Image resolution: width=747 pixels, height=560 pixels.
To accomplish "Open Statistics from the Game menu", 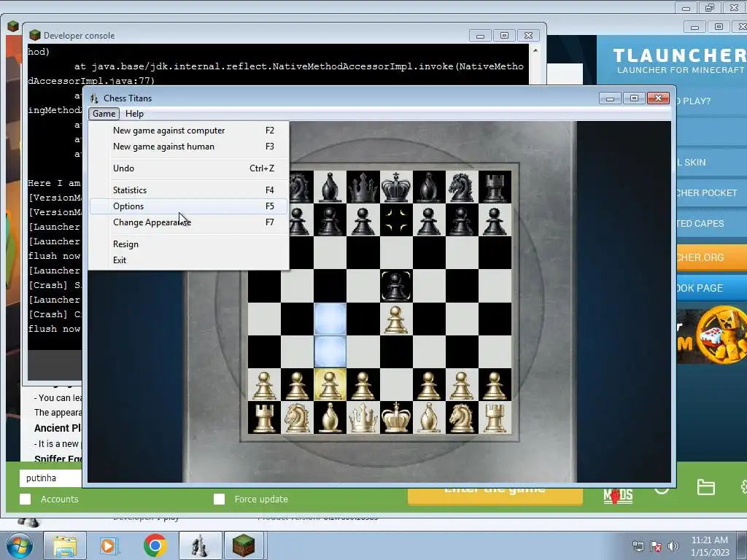I will coord(189,190).
